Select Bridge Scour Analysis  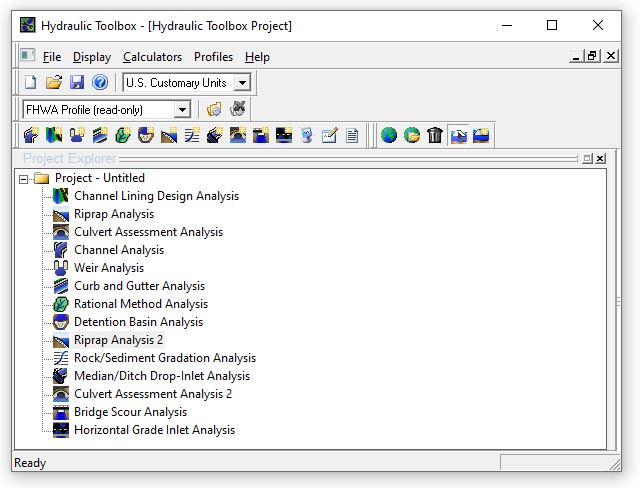pyautogui.click(x=130, y=412)
